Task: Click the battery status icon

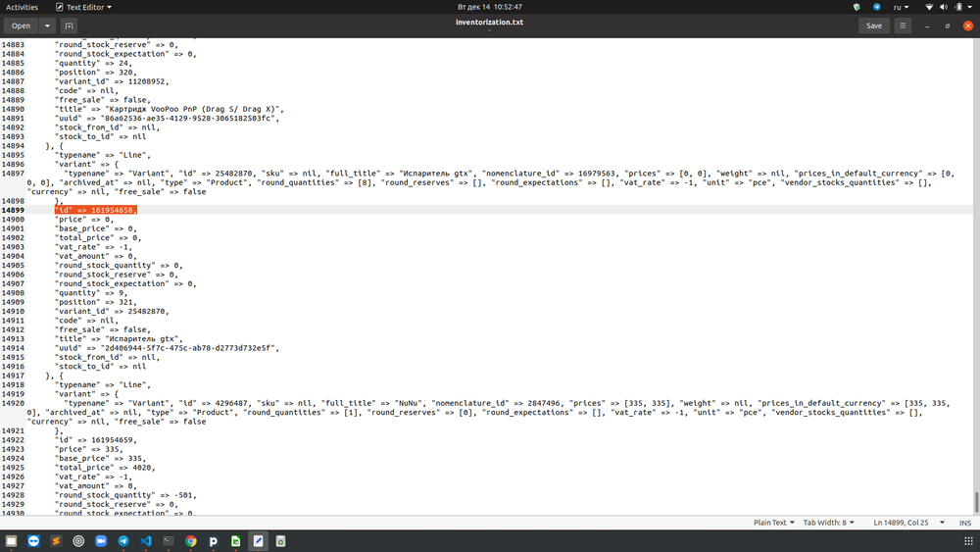Action: click(x=958, y=7)
